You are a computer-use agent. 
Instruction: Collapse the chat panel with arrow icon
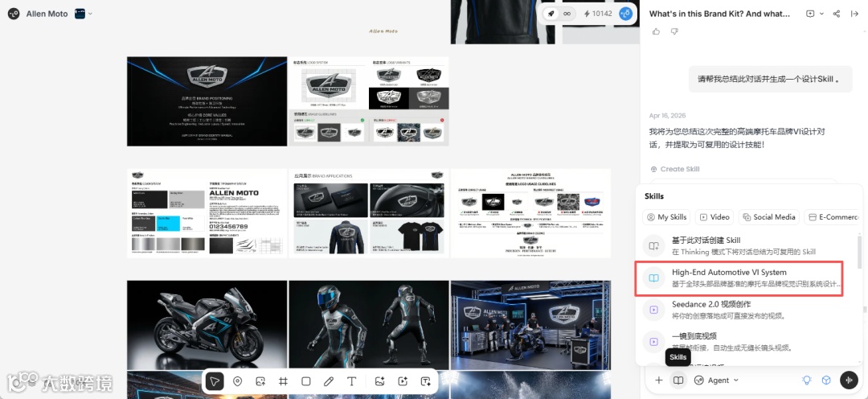tap(854, 14)
